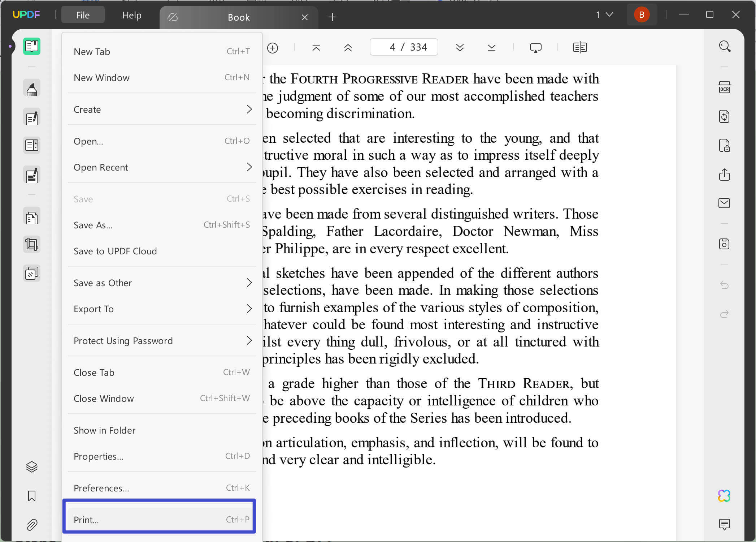Select the Book document tab
756x542 pixels.
[x=239, y=17]
